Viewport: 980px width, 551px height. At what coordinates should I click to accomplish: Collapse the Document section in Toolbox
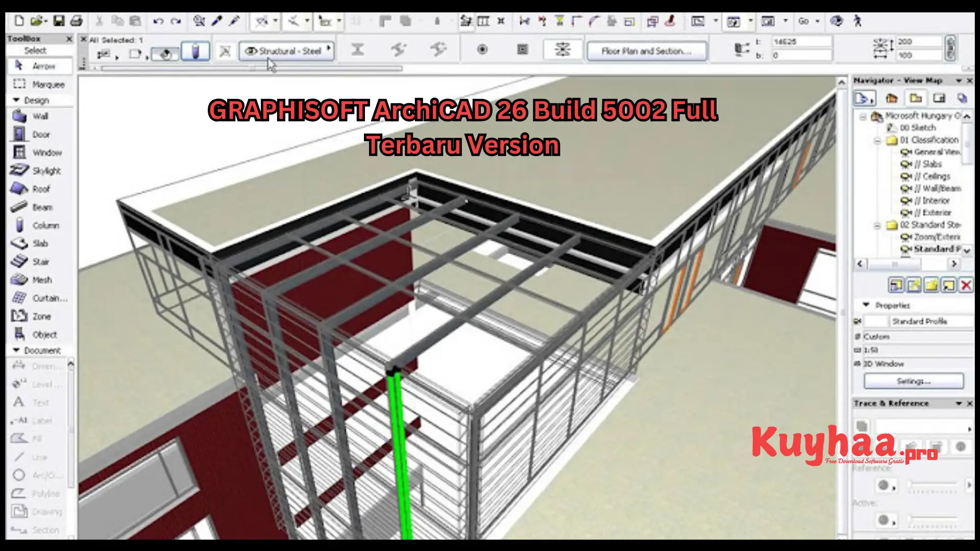point(16,350)
